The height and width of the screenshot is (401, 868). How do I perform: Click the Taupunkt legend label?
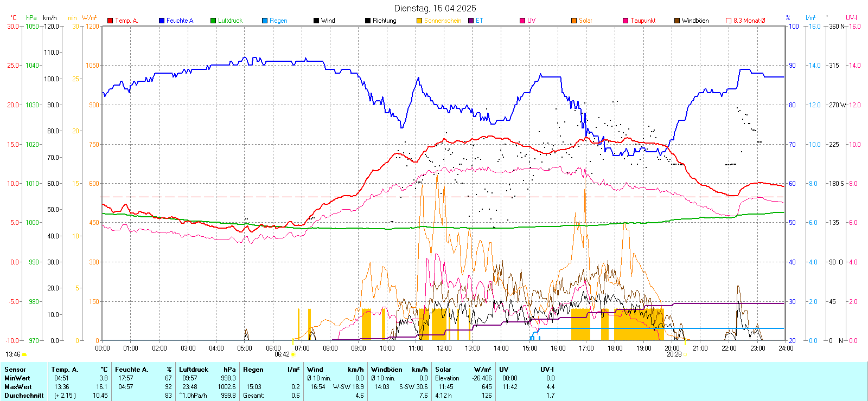(x=643, y=21)
